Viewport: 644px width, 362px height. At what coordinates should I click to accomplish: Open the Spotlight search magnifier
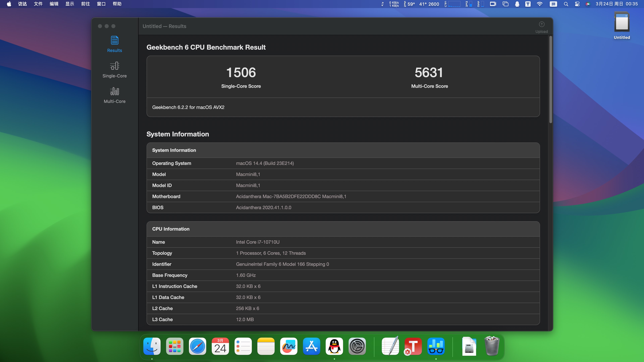pyautogui.click(x=566, y=4)
